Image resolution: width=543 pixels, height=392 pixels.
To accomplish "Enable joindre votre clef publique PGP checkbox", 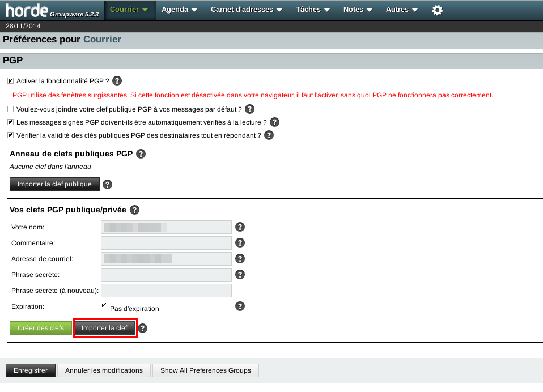I will point(10,109).
